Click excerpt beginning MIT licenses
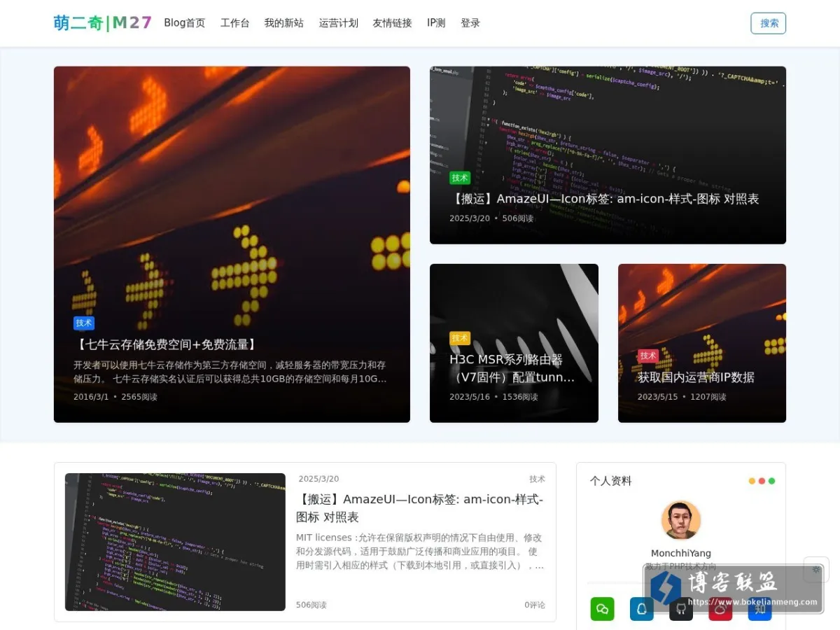 pyautogui.click(x=420, y=552)
